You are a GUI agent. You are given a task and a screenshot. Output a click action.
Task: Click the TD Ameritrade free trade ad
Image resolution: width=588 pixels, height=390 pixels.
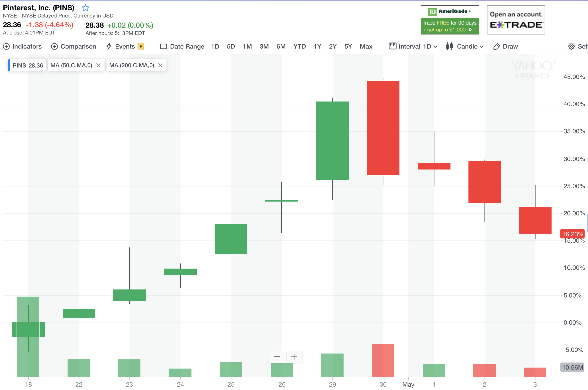pos(450,20)
